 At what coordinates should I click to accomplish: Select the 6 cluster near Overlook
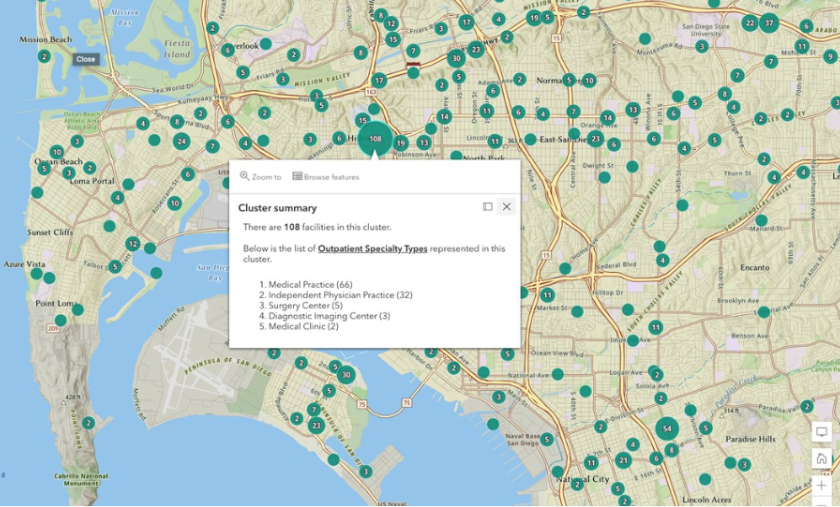tap(228, 50)
